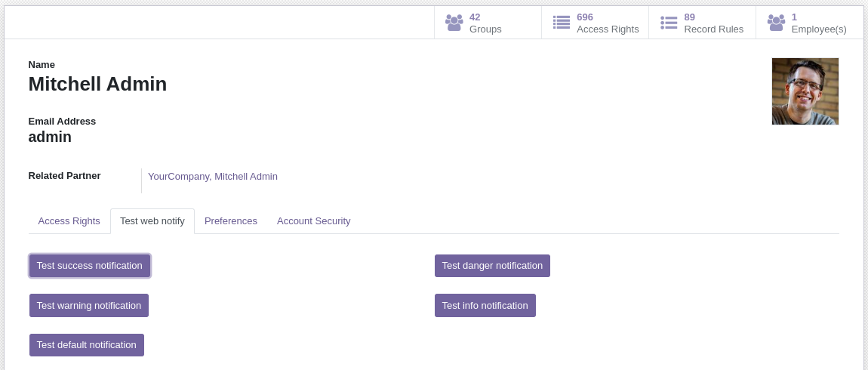Open the Preferences tab
This screenshot has height=370, width=868.
(x=231, y=221)
